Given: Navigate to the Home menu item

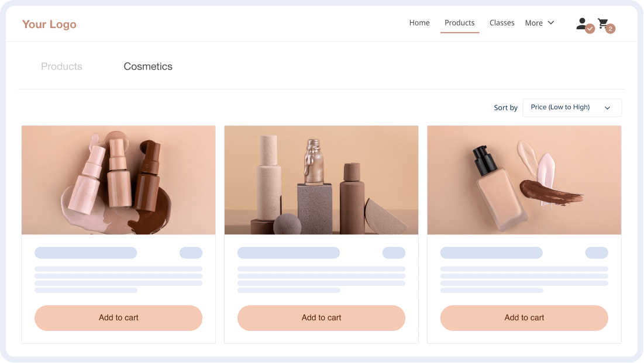Looking at the screenshot, I should coord(419,23).
